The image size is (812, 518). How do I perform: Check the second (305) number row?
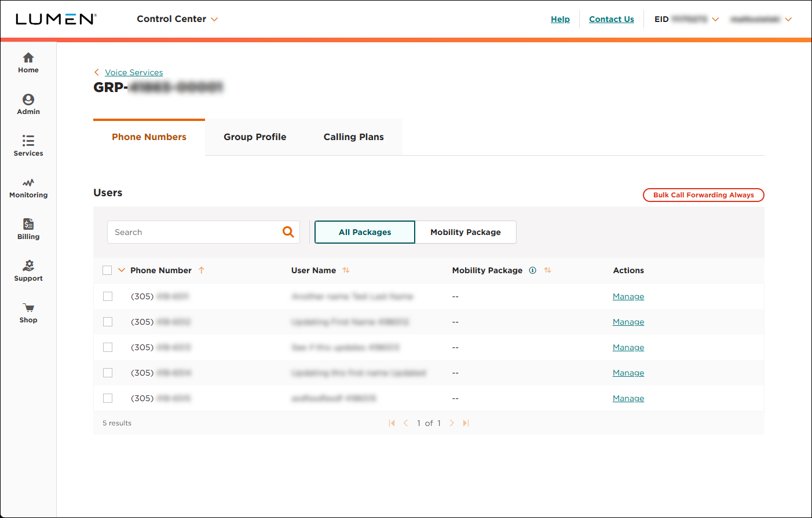pos(108,322)
